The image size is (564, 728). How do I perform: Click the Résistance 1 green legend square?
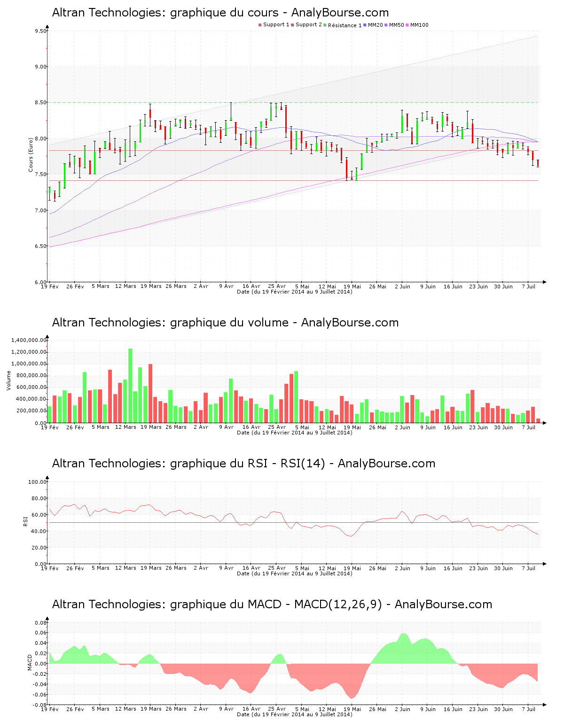click(325, 25)
